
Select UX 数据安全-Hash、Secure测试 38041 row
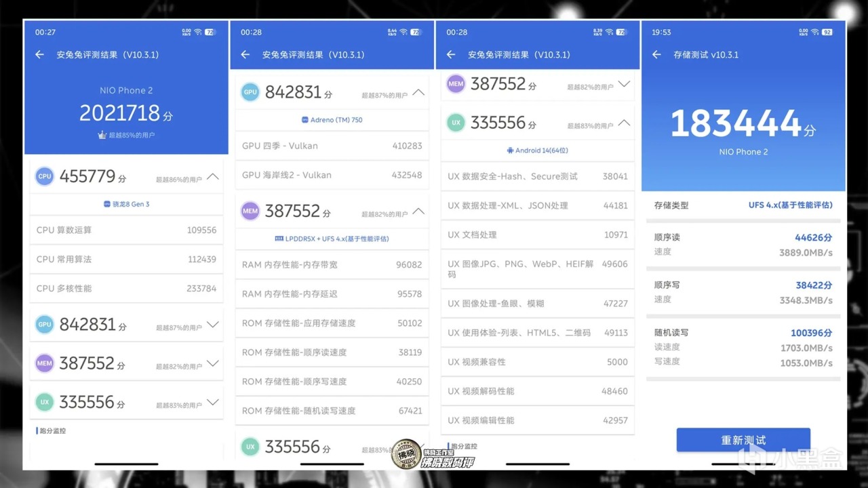538,176
